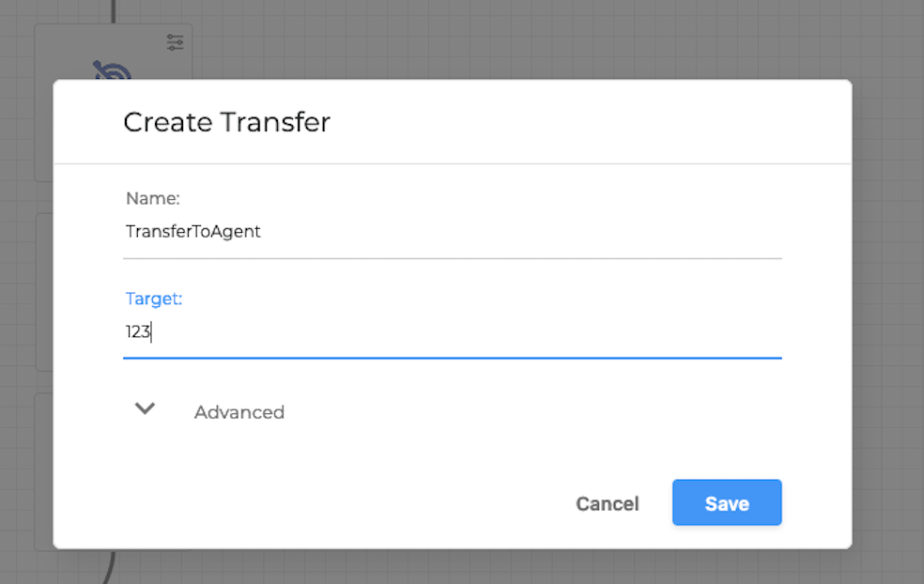Click Cancel to dismiss the dialog
This screenshot has height=584, width=924.
[607, 503]
